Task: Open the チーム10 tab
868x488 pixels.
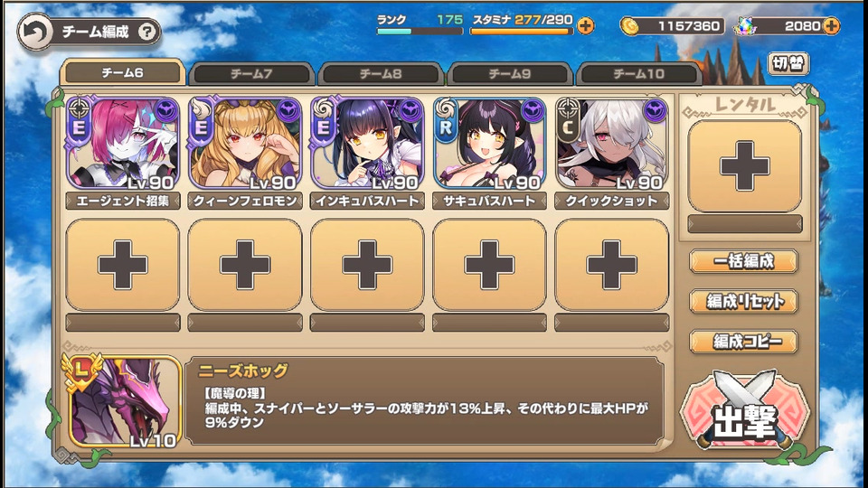Action: tap(638, 73)
